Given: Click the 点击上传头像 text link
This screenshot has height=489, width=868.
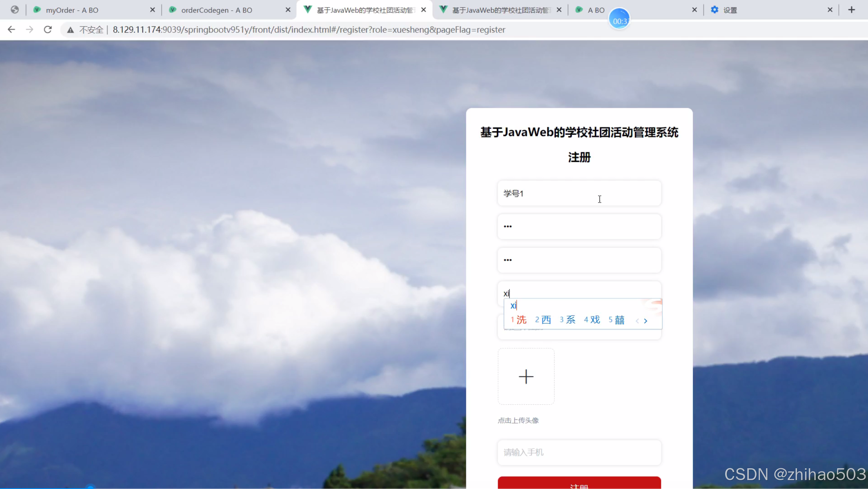Looking at the screenshot, I should [x=518, y=420].
